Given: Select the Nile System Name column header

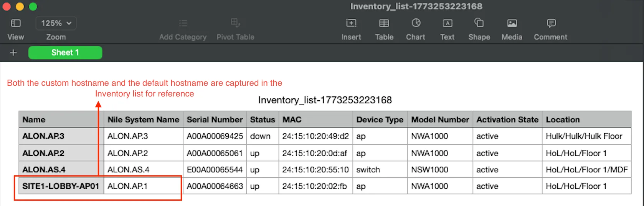Looking at the screenshot, I should (x=144, y=119).
